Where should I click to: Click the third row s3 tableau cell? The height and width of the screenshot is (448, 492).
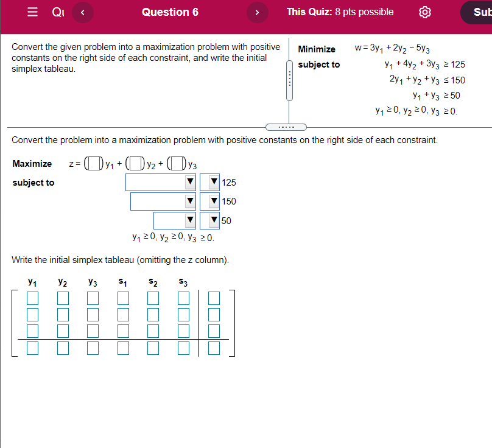point(183,331)
